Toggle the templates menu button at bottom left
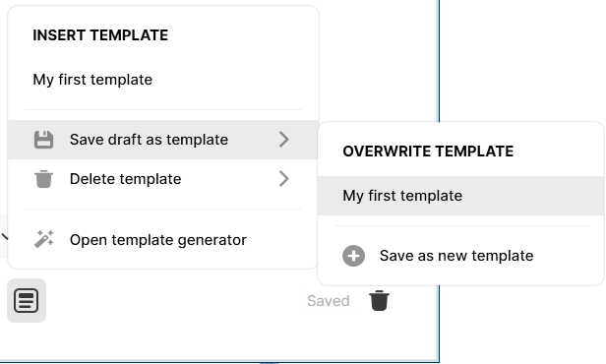Image resolution: width=606 pixels, height=364 pixels. pyautogui.click(x=27, y=301)
